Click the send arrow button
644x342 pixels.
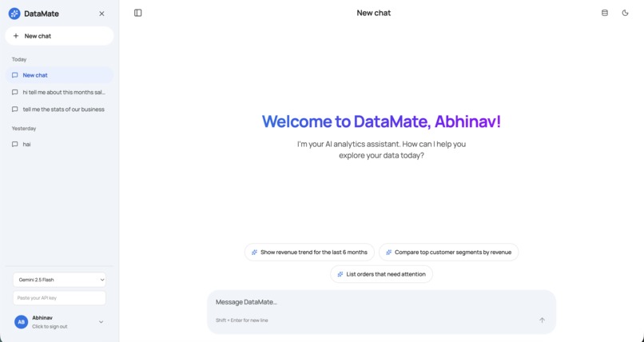pyautogui.click(x=543, y=320)
